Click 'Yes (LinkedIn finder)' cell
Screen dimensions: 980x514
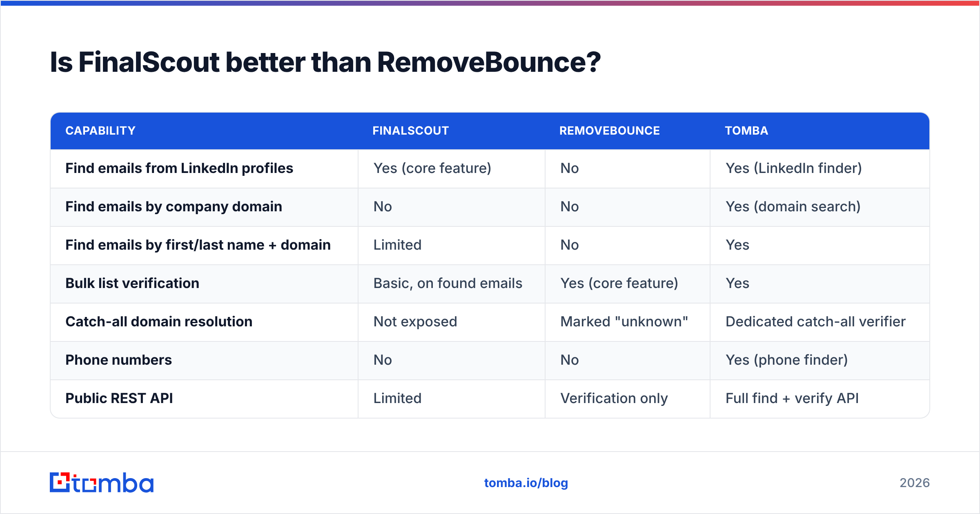point(794,168)
